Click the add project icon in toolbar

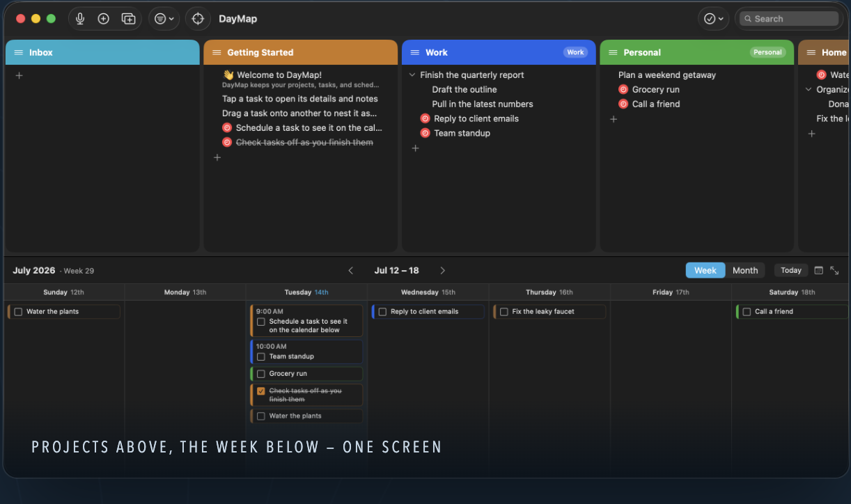[x=128, y=19]
